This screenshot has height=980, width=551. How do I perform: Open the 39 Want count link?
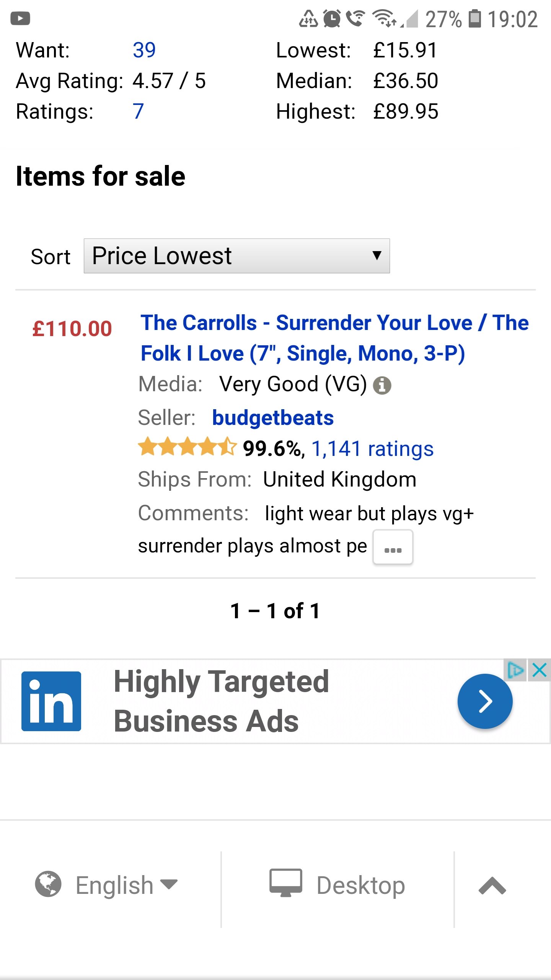pyautogui.click(x=144, y=50)
